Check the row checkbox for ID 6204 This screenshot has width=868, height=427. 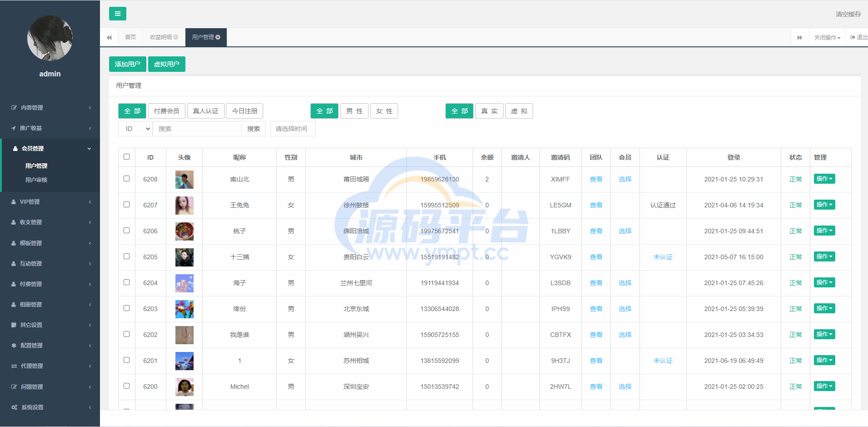(127, 282)
